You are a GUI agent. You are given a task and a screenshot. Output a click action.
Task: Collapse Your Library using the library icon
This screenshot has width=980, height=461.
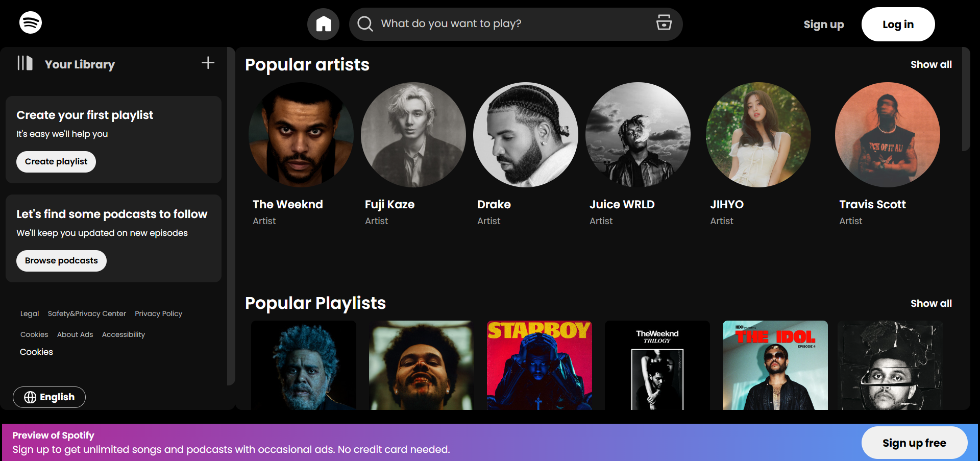pyautogui.click(x=25, y=63)
